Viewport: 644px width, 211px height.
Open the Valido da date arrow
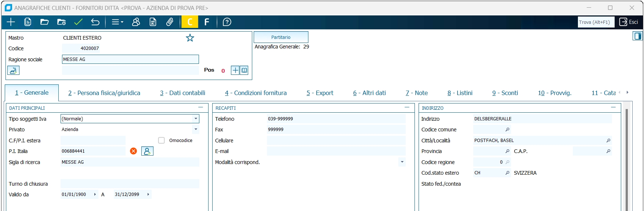coord(95,194)
